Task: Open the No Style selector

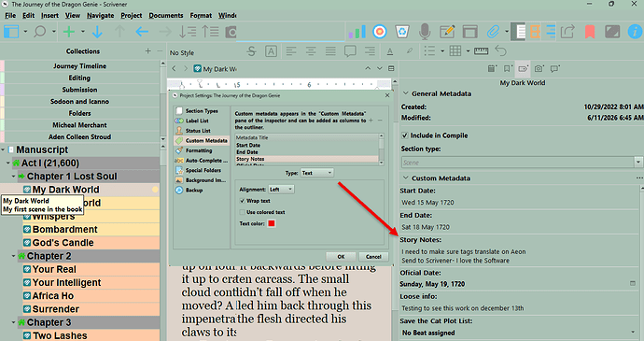Action: 182,52
